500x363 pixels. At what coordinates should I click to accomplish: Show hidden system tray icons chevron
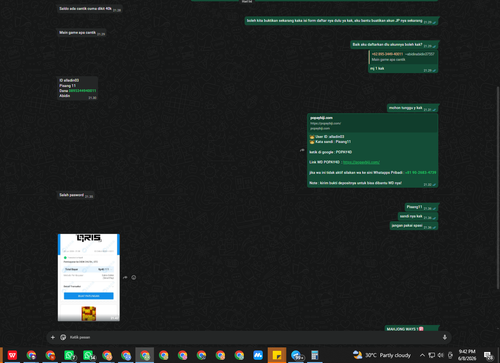pyautogui.click(x=422, y=355)
